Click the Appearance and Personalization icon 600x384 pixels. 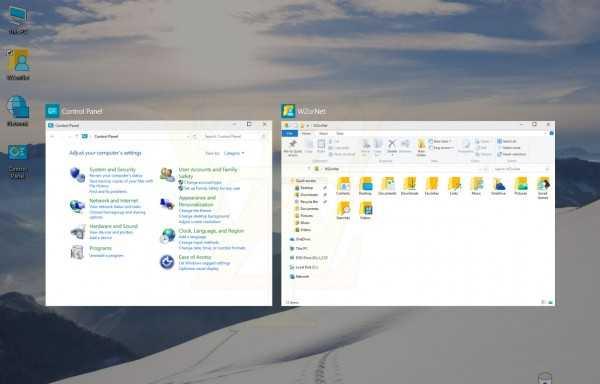[167, 203]
